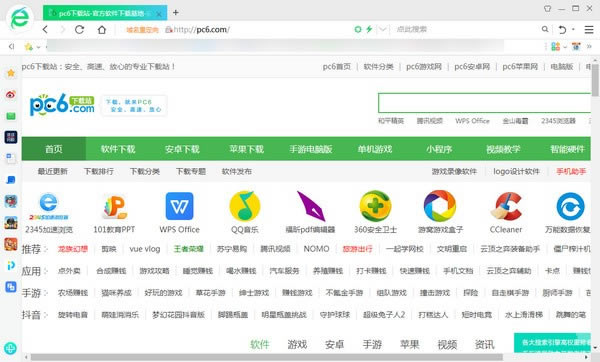Select the 首页 navigation tab

pyautogui.click(x=54, y=149)
